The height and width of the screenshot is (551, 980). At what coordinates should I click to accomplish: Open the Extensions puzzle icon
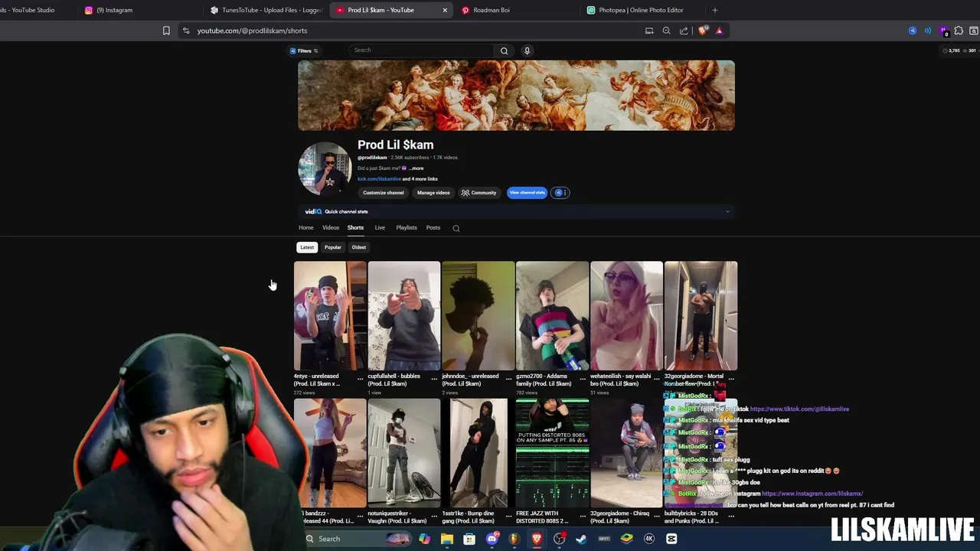pos(959,31)
